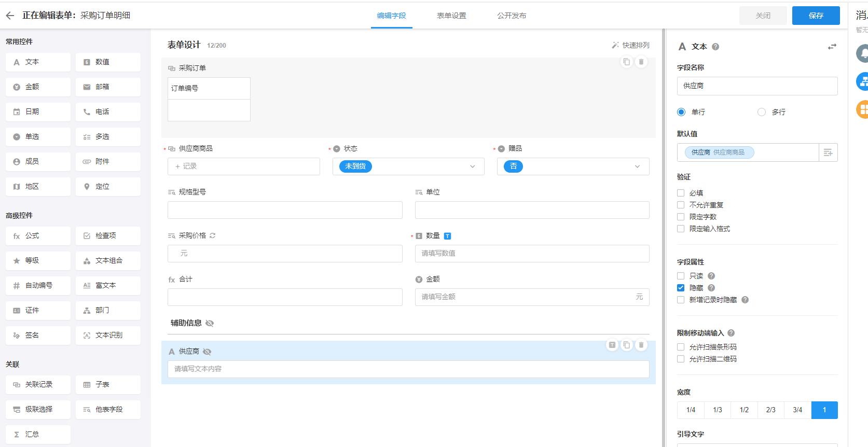The height and width of the screenshot is (447, 868).
Task: Open the default value settings icon
Action: pyautogui.click(x=828, y=152)
